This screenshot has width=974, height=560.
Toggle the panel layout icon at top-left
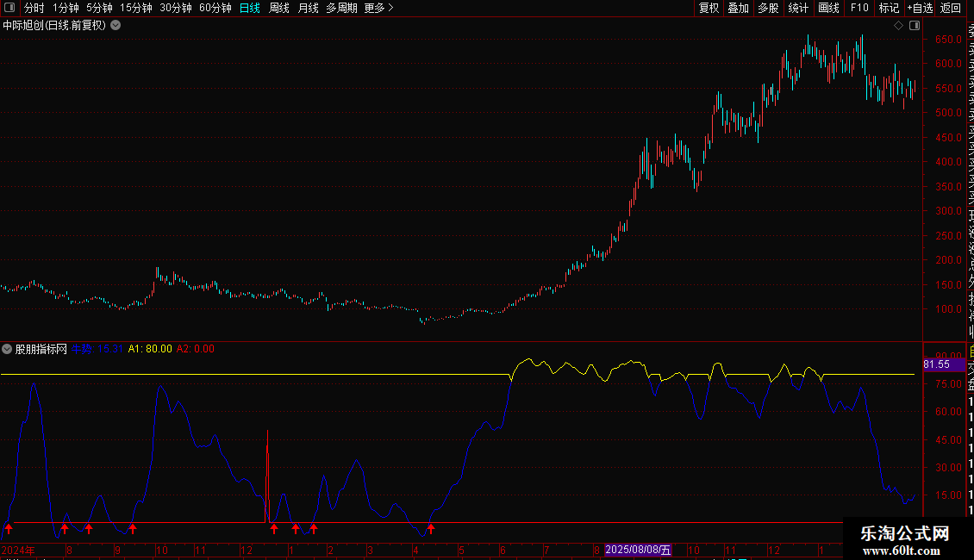click(9, 8)
